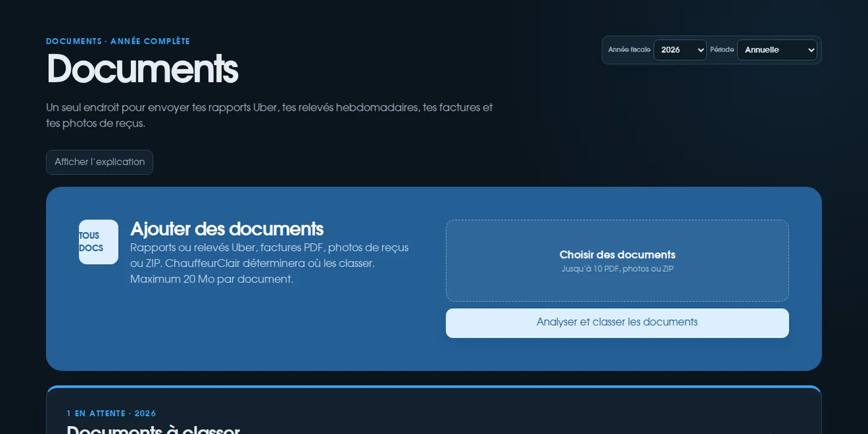Image resolution: width=868 pixels, height=434 pixels.
Task: Open the Choisir des documents upload zone
Action: point(617,260)
